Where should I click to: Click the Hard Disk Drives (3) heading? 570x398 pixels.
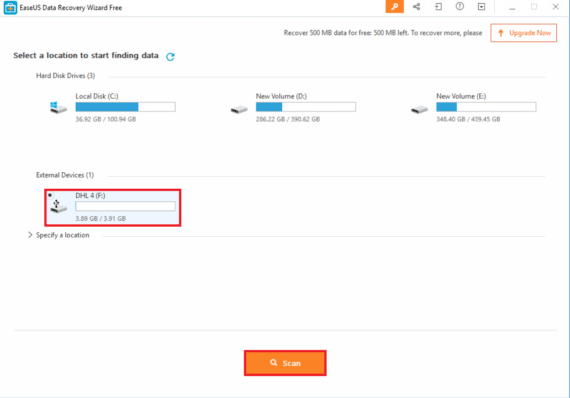tap(65, 76)
